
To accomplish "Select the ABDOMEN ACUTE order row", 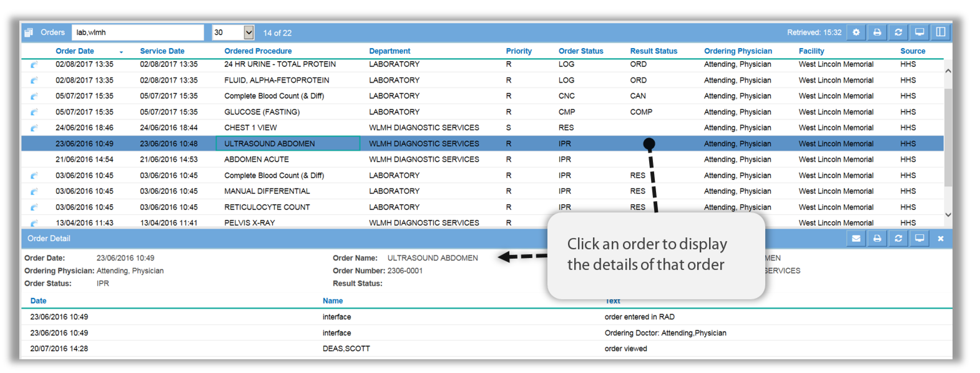I will coord(483,159).
